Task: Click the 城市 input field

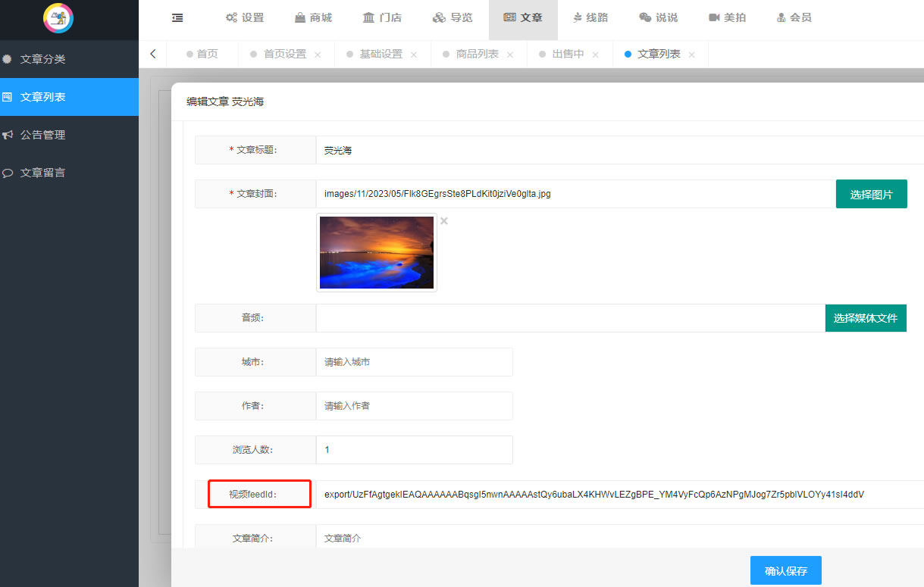Action: point(415,362)
